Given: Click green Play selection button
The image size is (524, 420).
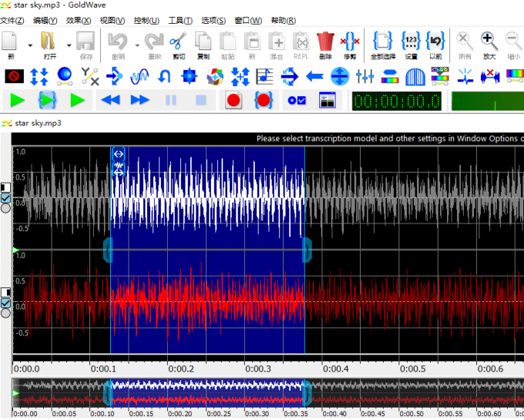Looking at the screenshot, I should point(48,100).
